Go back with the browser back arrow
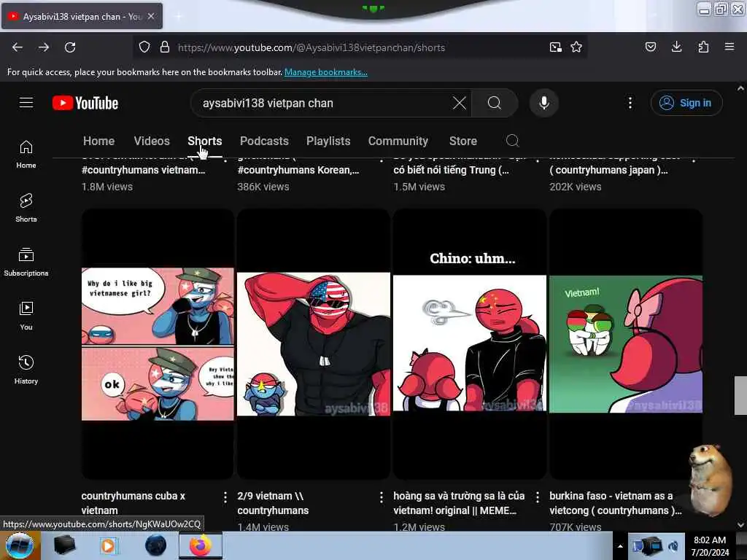 click(18, 47)
